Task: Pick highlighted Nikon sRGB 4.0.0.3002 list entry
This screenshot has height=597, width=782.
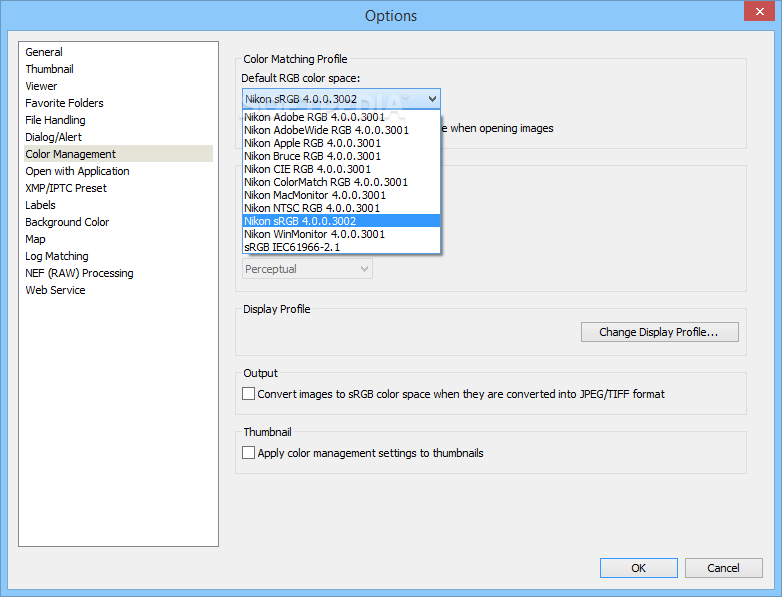Action: 342,220
